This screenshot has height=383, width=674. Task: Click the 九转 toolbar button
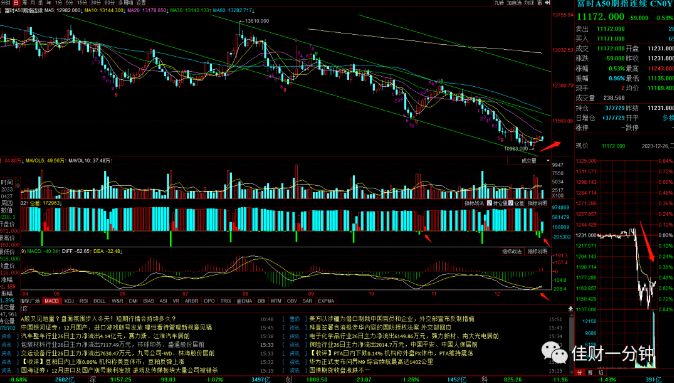[x=499, y=3]
